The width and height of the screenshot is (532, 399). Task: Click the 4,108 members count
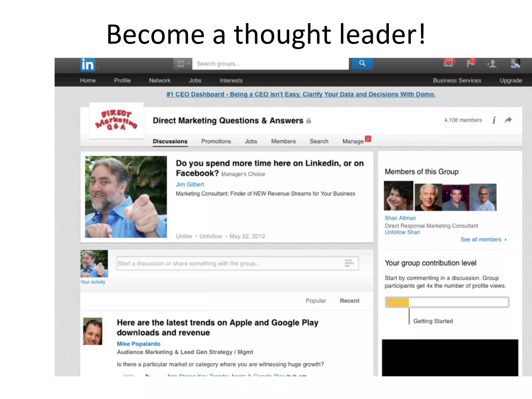463,120
